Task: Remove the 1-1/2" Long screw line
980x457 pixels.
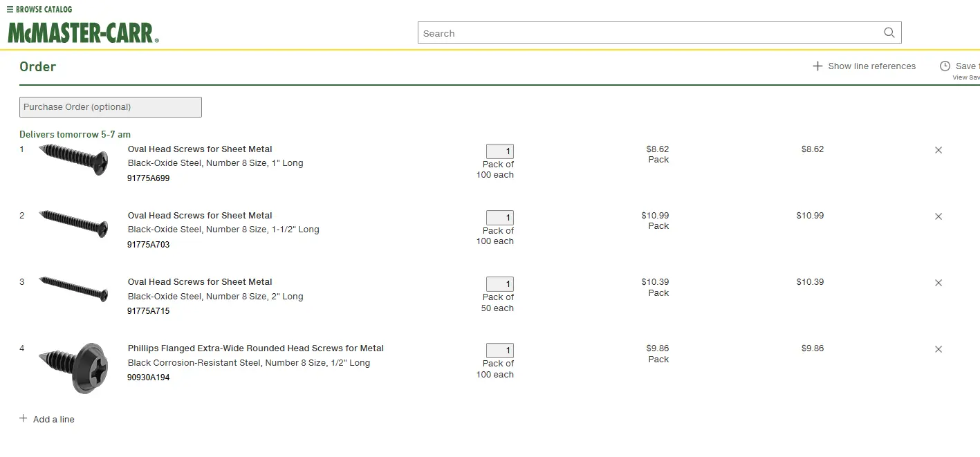Action: [x=939, y=216]
